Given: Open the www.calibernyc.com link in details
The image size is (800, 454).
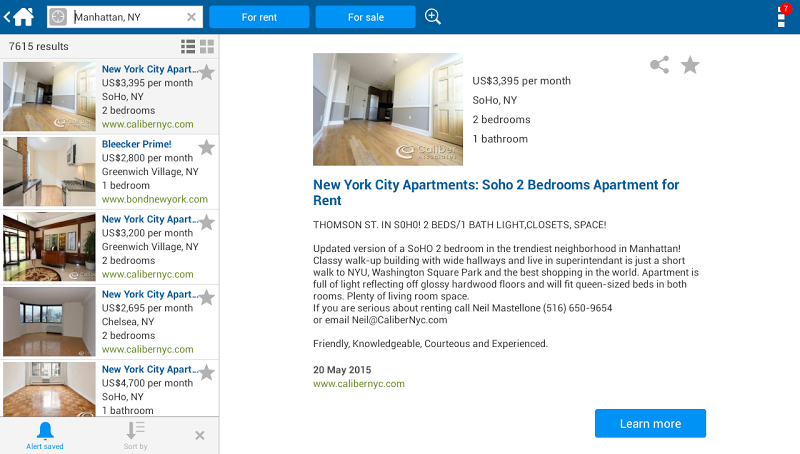Looking at the screenshot, I should [x=358, y=384].
